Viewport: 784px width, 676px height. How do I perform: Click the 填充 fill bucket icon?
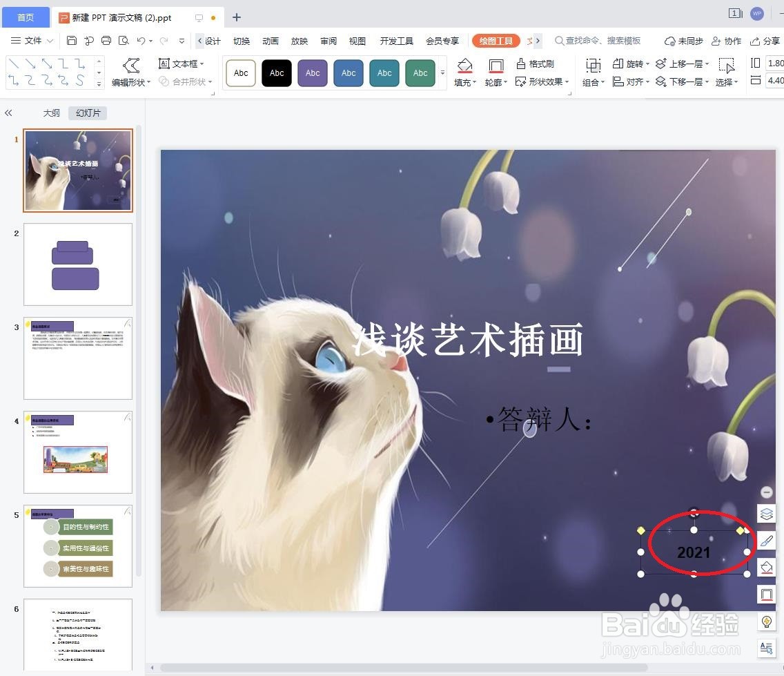(465, 66)
